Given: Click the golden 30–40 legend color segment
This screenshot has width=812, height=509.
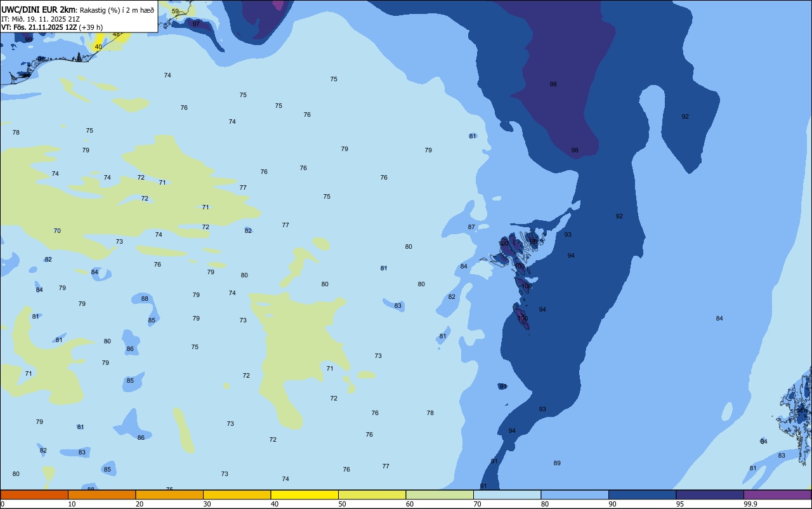Looking at the screenshot, I should click(x=237, y=494).
